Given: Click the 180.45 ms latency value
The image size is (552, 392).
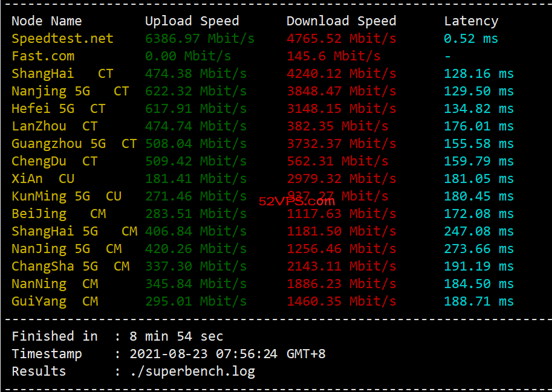Looking at the screenshot, I should coord(479,196).
